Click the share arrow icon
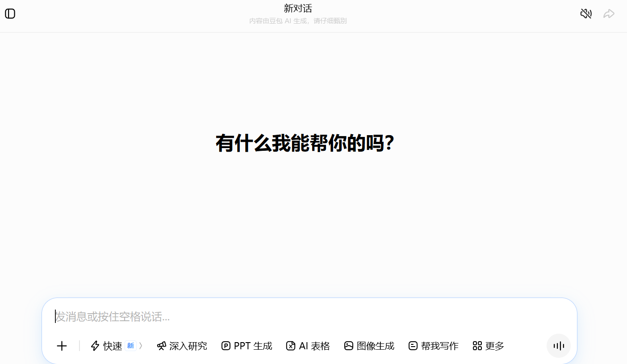627x364 pixels. click(x=609, y=14)
